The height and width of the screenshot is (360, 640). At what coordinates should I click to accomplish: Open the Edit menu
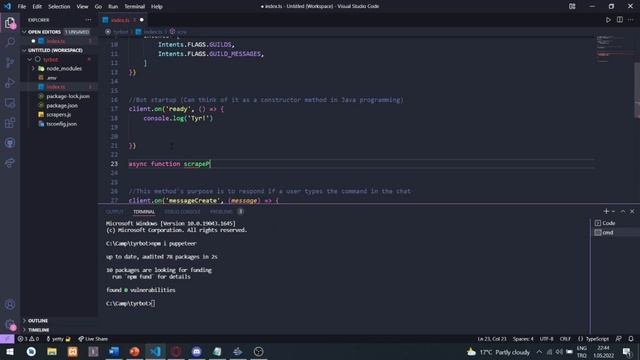tap(37, 7)
